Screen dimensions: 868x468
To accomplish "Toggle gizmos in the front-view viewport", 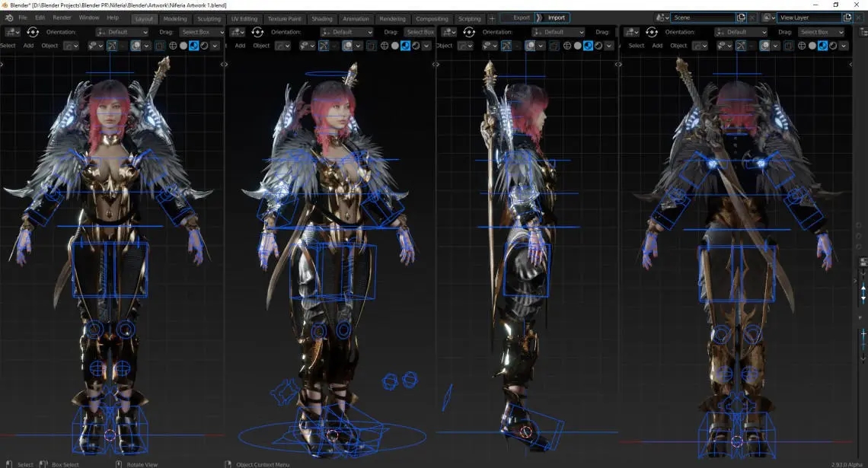I will click(x=112, y=46).
